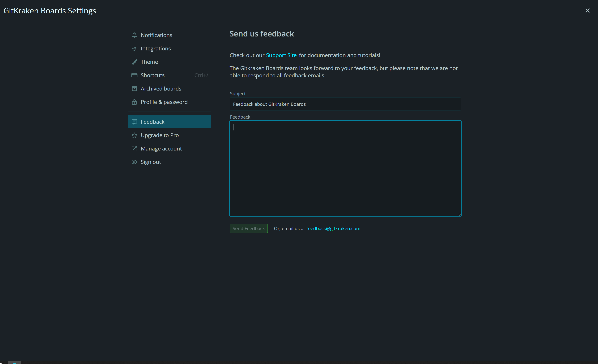Select the highlighted Feedback label

pyautogui.click(x=153, y=122)
